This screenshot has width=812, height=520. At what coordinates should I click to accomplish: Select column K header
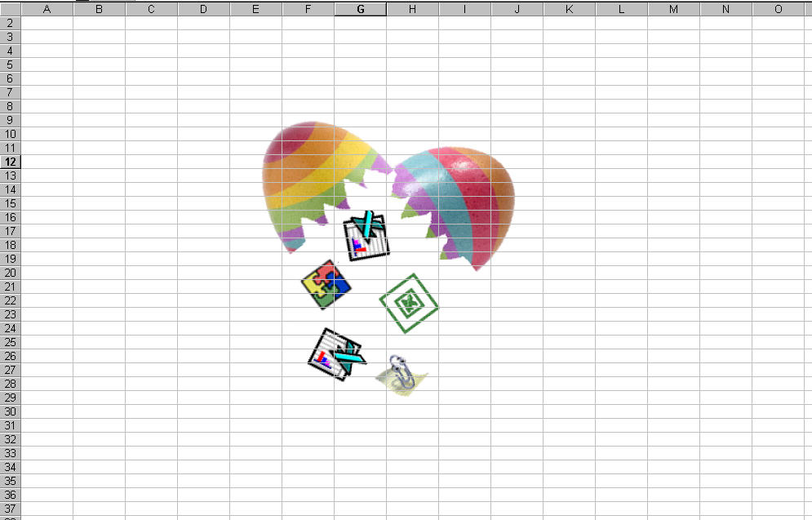point(569,9)
